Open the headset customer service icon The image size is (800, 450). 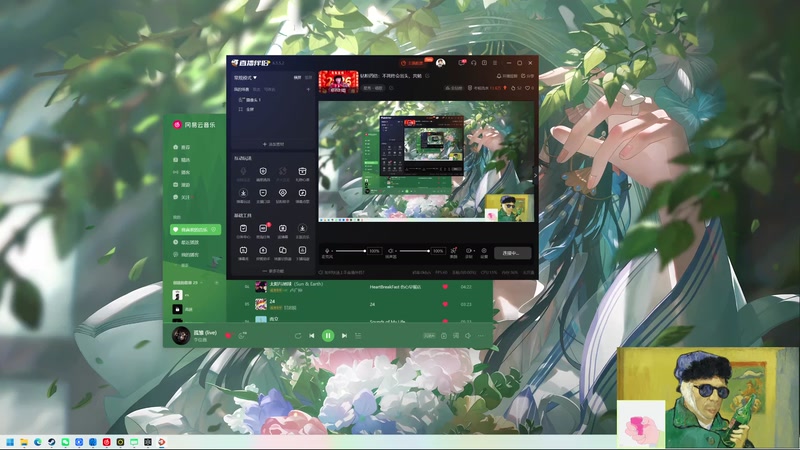(473, 63)
